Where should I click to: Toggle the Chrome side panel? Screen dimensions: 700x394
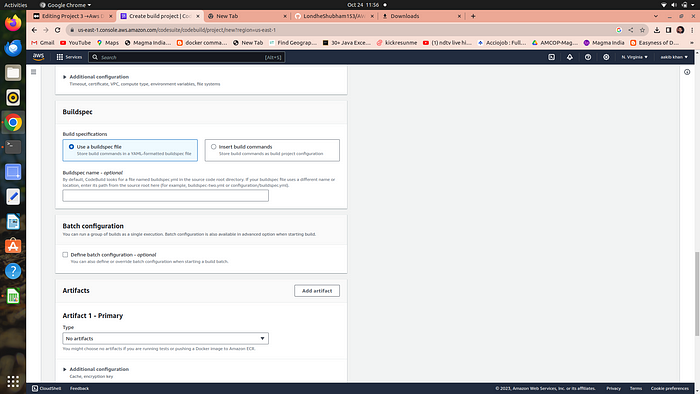[668, 30]
